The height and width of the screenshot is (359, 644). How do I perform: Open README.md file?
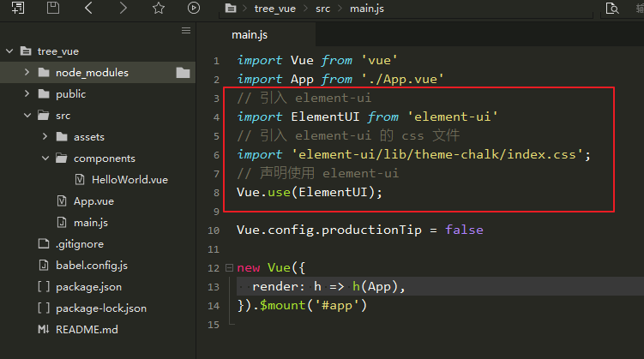87,330
